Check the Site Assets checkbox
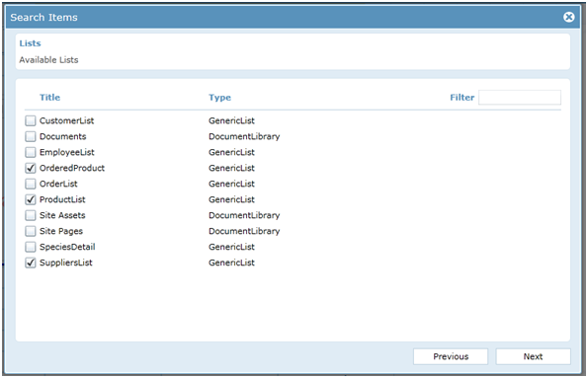 point(31,215)
